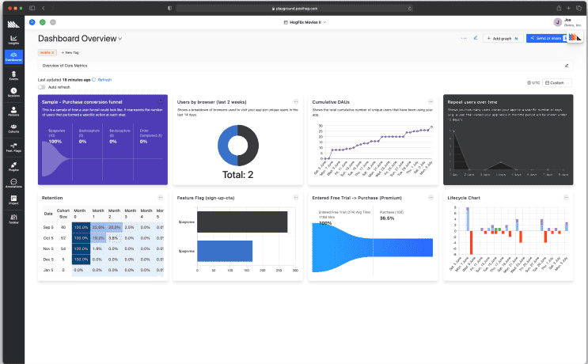Open the Sample Purchase conversion funnel title

tap(82, 102)
